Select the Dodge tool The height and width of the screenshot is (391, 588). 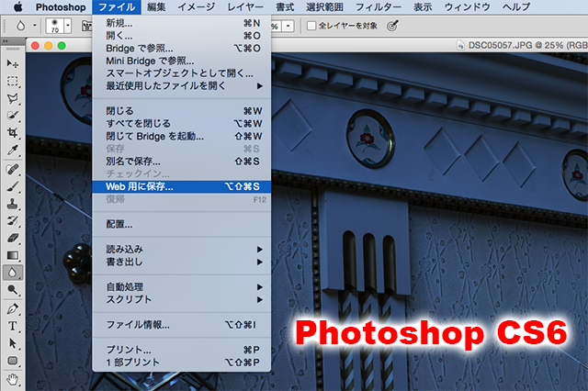coord(12,290)
